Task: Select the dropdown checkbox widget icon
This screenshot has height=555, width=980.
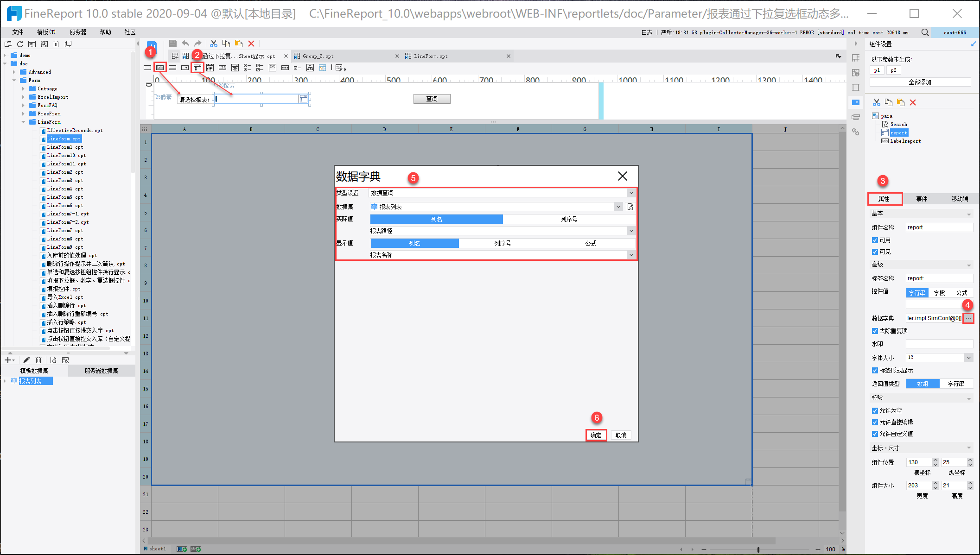Action: point(197,68)
